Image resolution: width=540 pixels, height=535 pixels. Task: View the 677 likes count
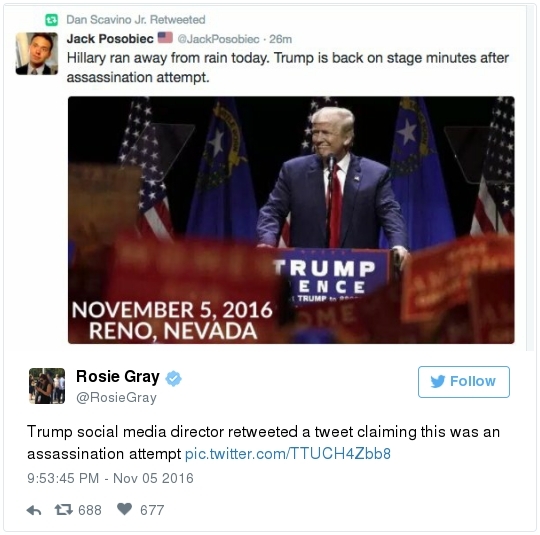click(152, 510)
